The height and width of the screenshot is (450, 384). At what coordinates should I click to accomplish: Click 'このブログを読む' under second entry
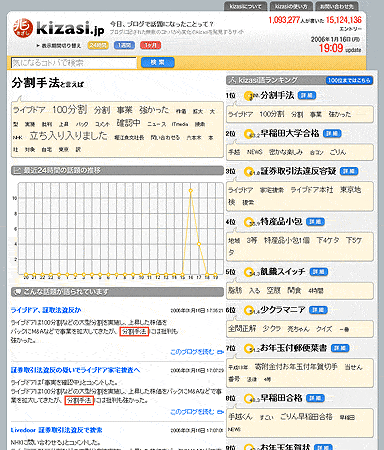click(197, 412)
